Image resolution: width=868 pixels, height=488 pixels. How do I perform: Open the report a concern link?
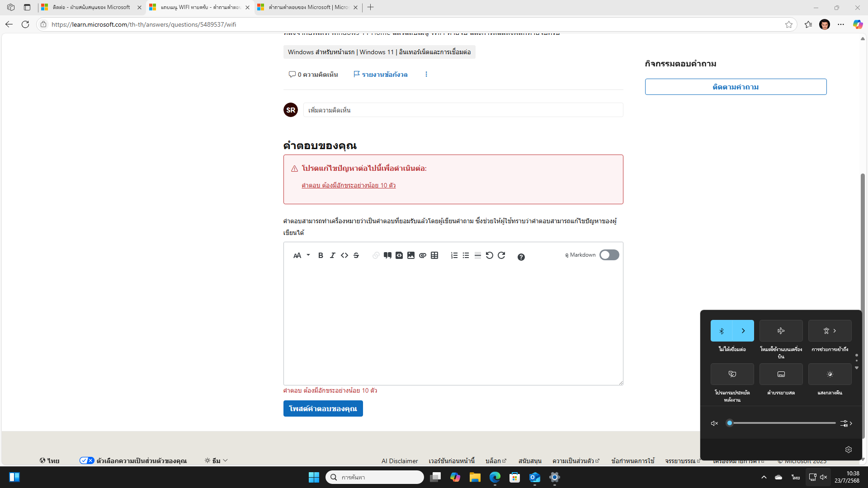tap(380, 74)
